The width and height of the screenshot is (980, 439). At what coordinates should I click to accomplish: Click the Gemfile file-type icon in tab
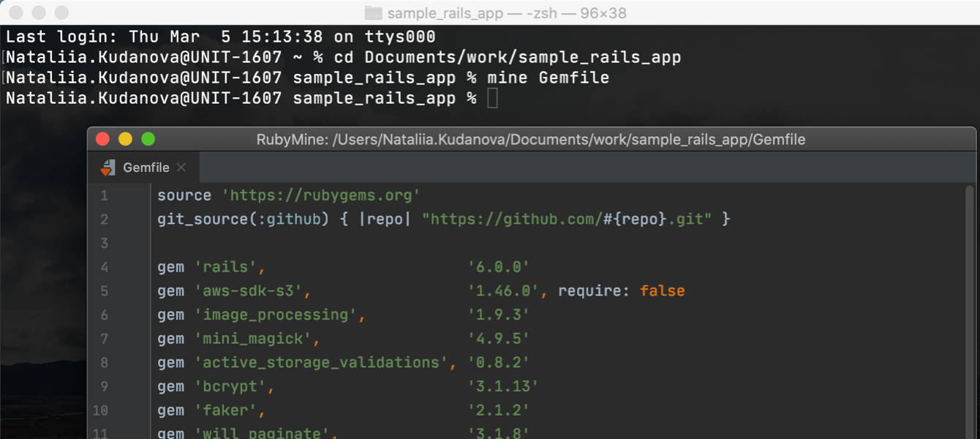tap(108, 168)
